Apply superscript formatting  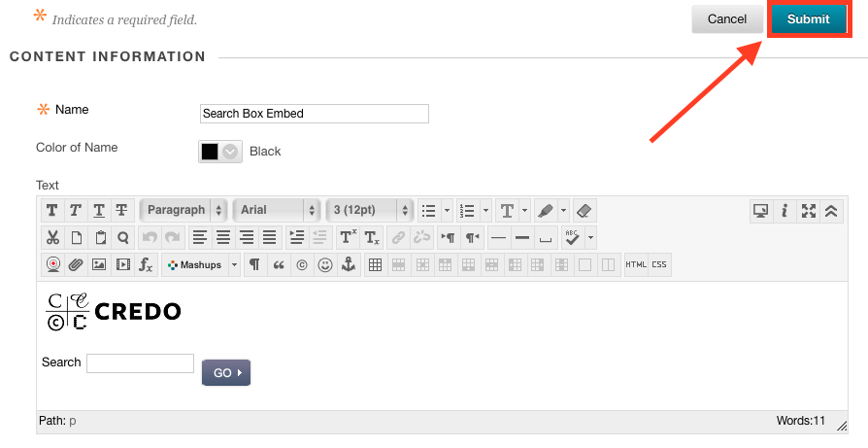(x=348, y=237)
